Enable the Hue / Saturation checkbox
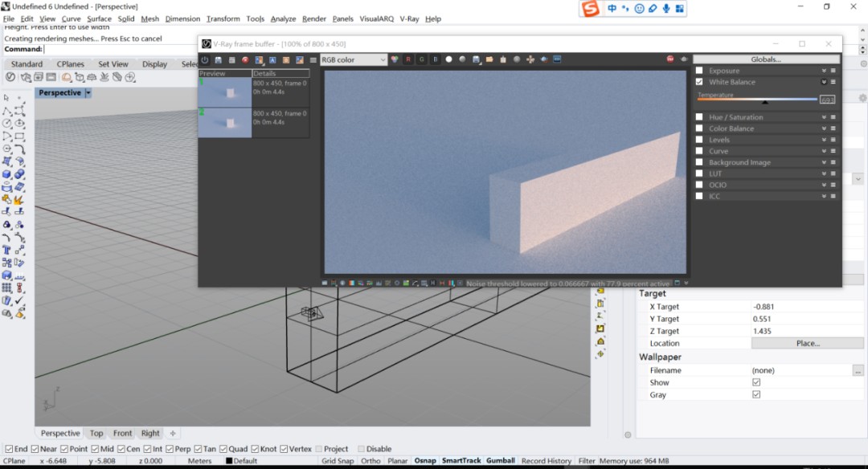The width and height of the screenshot is (868, 469). click(x=699, y=117)
